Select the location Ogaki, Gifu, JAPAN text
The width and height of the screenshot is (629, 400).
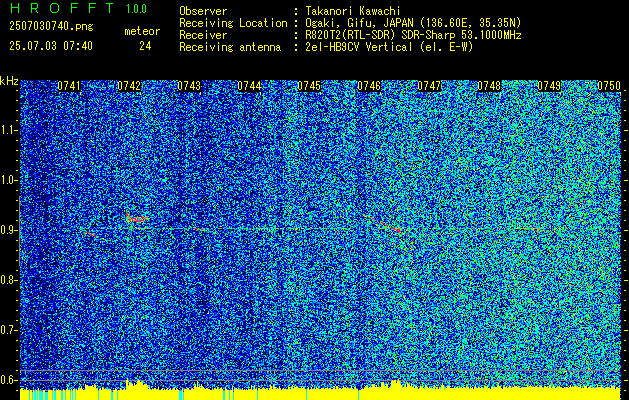point(413,23)
